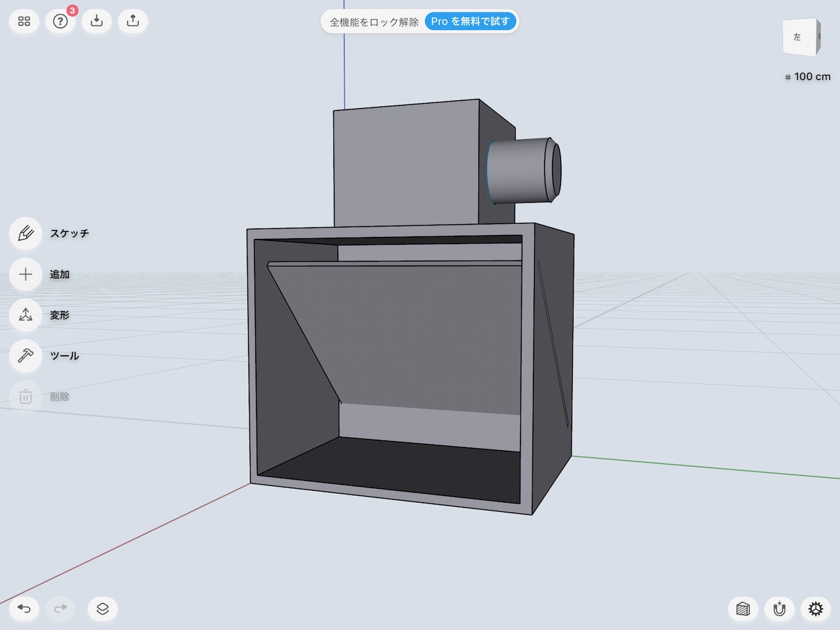
Task: Click '全機能をロック解除' text
Action: click(374, 22)
